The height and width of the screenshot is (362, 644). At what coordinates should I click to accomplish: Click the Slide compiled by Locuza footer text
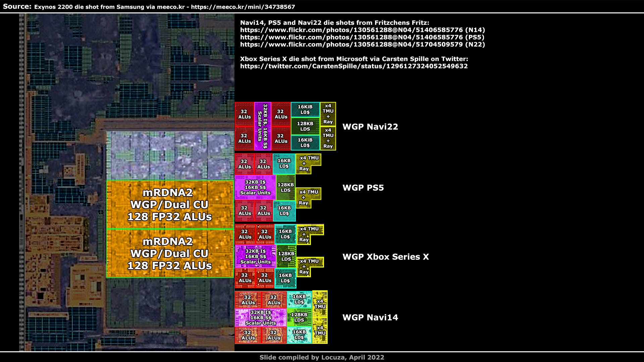322,357
